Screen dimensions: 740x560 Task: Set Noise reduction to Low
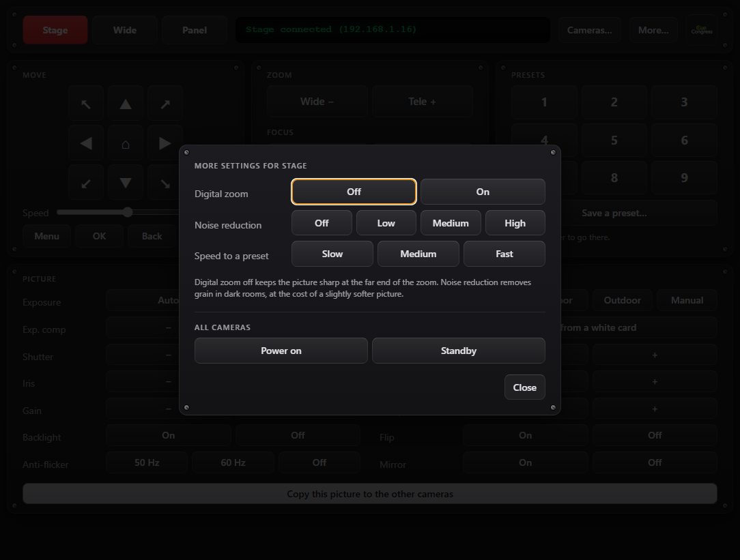[386, 223]
